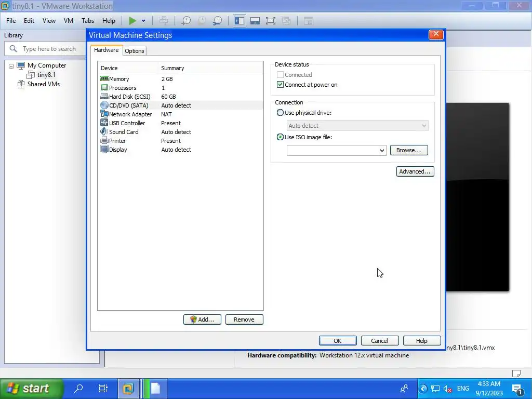Toggle Connect at power on checkbox

pos(280,85)
